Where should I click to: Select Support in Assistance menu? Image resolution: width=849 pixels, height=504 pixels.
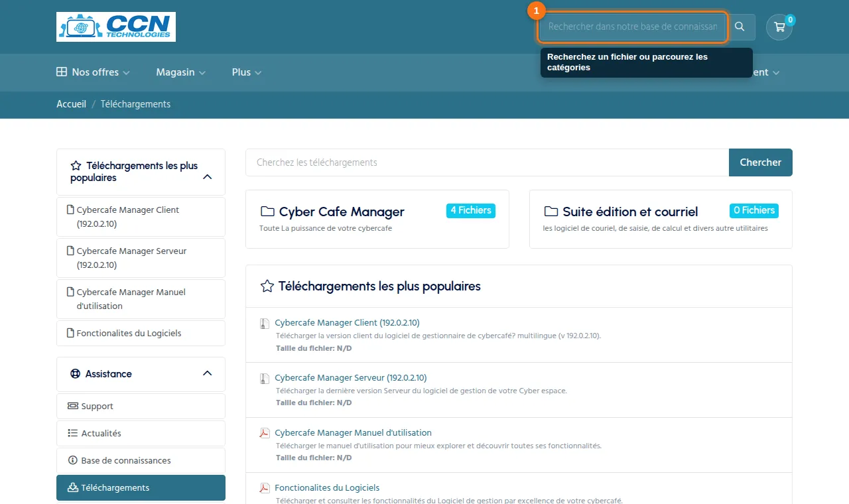(x=141, y=406)
